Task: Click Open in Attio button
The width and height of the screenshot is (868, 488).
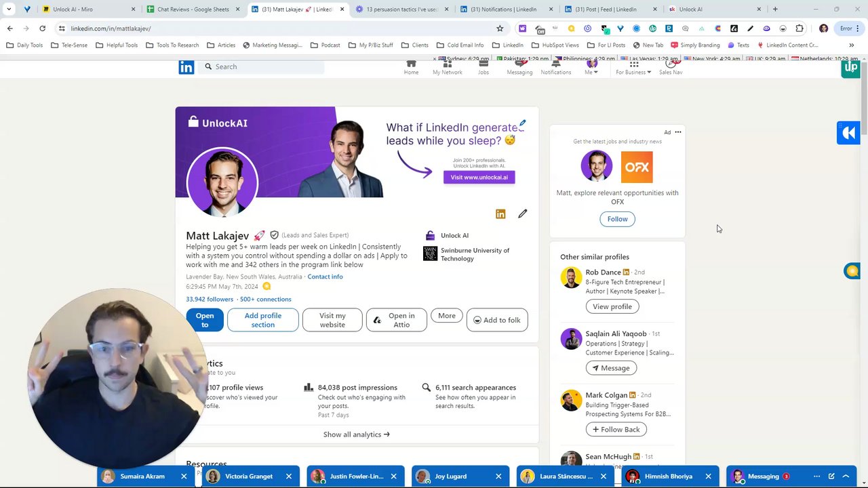Action: tap(397, 320)
